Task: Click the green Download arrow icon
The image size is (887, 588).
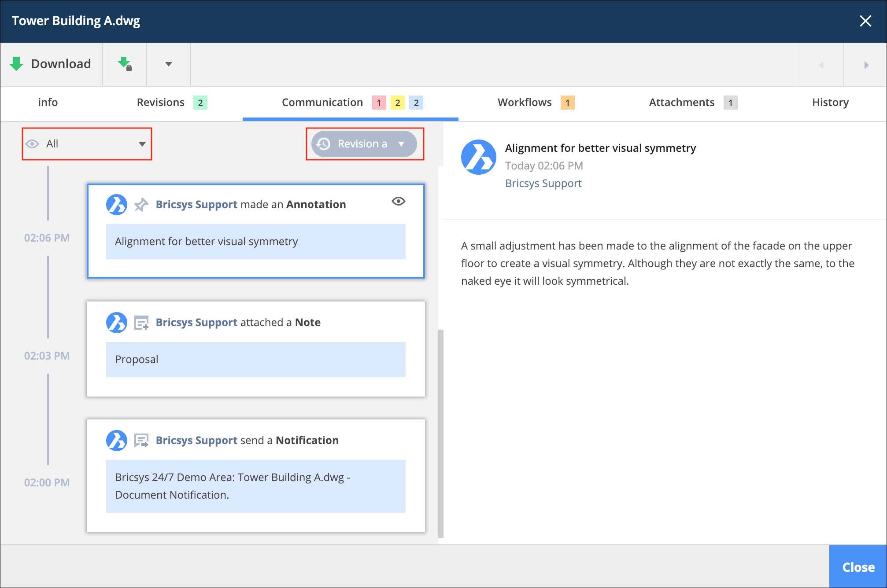Action: pyautogui.click(x=16, y=64)
